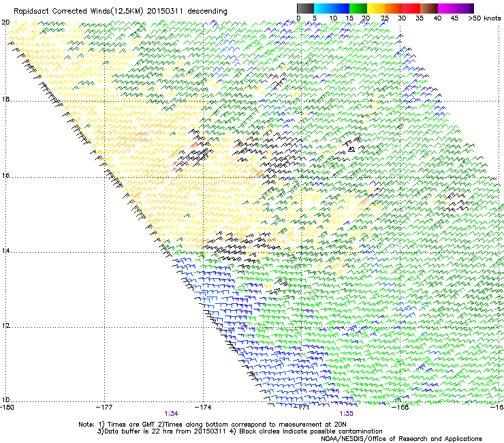Image resolution: width=504 pixels, height=443 pixels.
Task: Click the yellow 20-25 knots legend swatch
Action: (x=376, y=8)
